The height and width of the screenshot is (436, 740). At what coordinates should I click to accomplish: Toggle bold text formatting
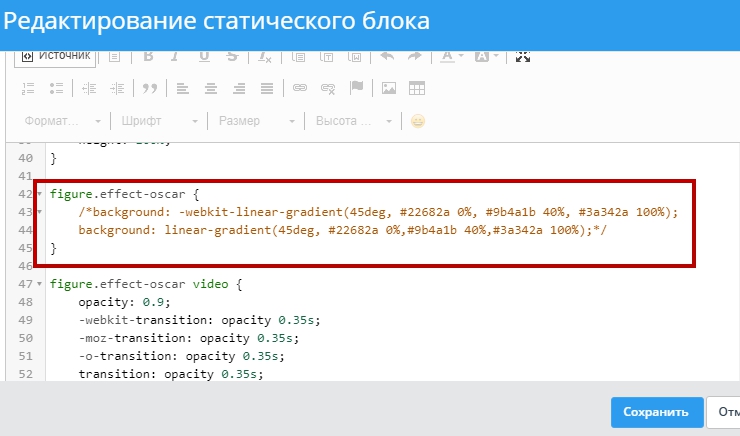(x=148, y=56)
